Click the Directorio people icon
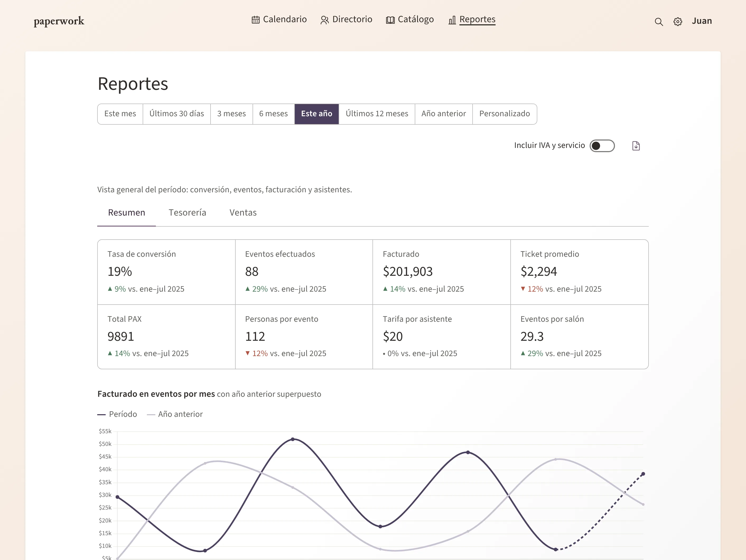This screenshot has height=560, width=746. pyautogui.click(x=324, y=20)
